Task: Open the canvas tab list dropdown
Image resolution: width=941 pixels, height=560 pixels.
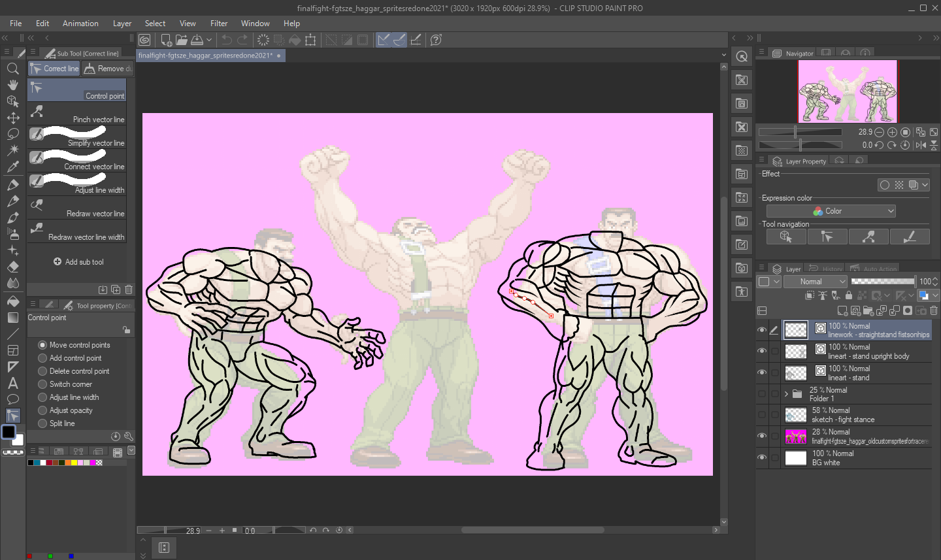Action: [x=723, y=55]
